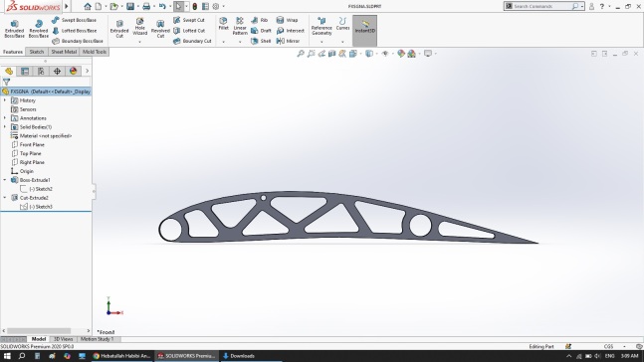Select the Top Plane tree item
This screenshot has width=644, height=362.
pyautogui.click(x=26, y=153)
